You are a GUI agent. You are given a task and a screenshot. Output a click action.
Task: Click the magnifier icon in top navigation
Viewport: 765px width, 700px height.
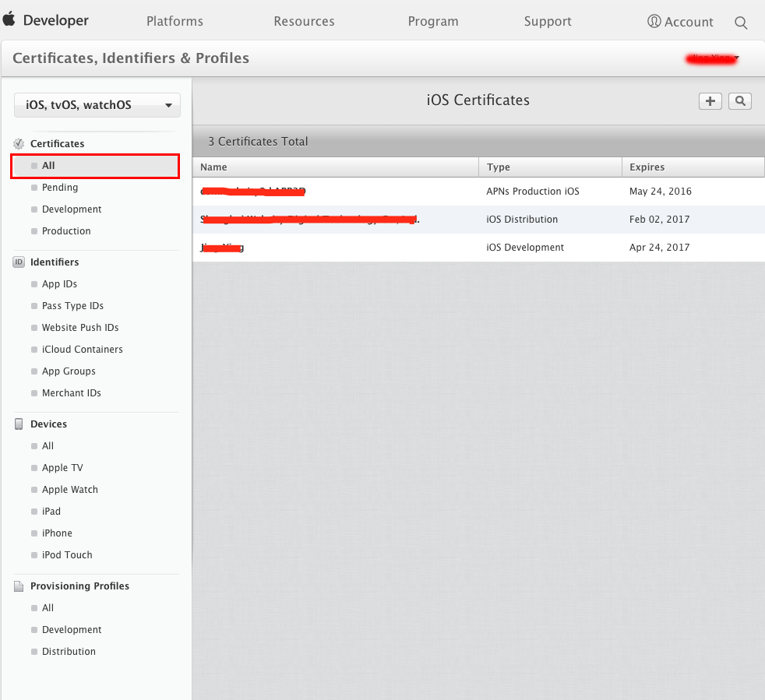click(741, 23)
